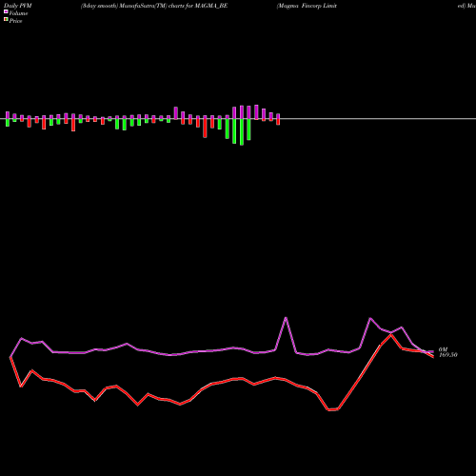The height and width of the screenshot is (476, 476).
Task: Click the Price legend color swatch
Action: click(6, 19)
